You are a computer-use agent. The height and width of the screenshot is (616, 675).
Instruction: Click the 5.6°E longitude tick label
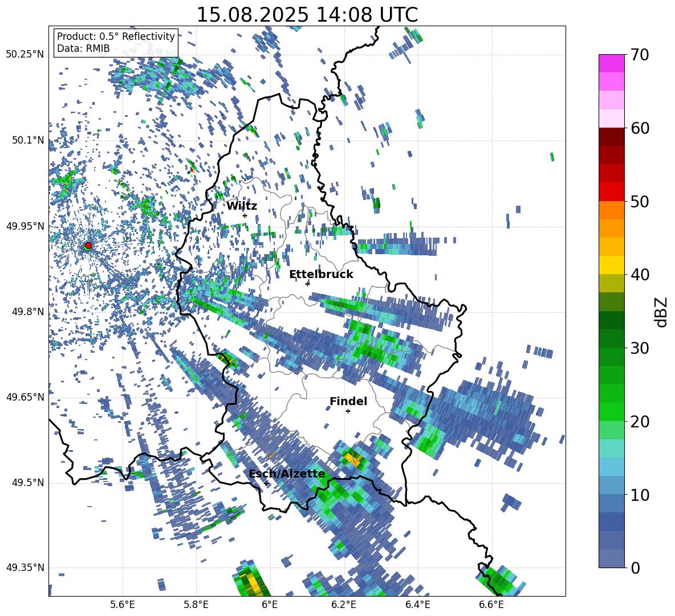123,605
